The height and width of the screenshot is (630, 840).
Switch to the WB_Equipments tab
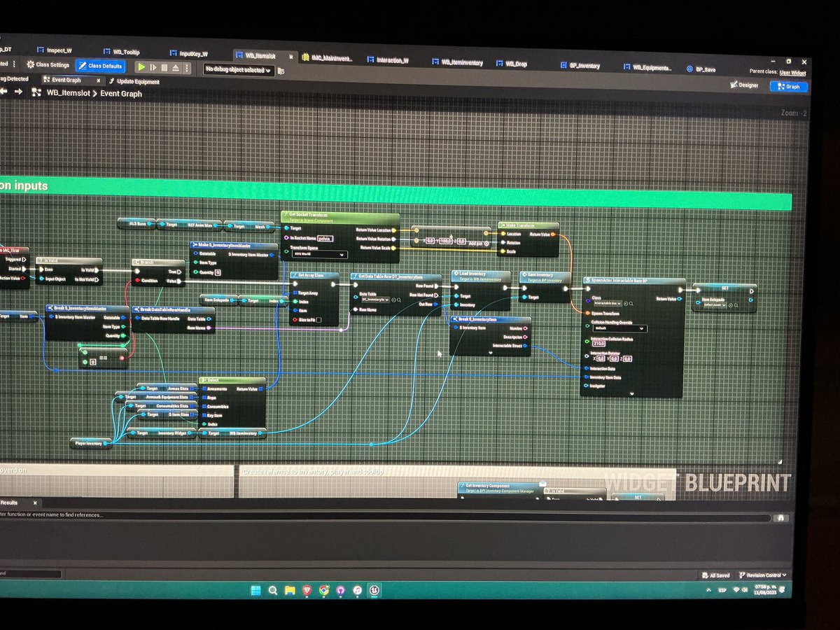[647, 68]
